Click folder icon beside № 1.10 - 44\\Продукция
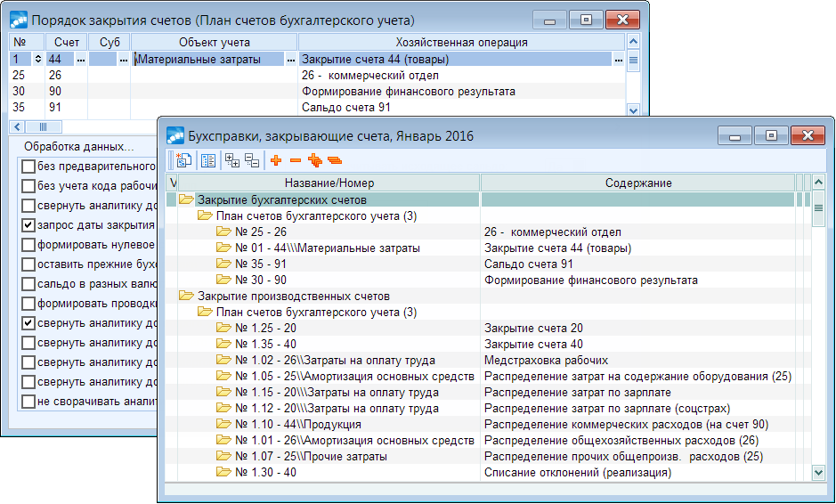836x504 pixels. 223,424
